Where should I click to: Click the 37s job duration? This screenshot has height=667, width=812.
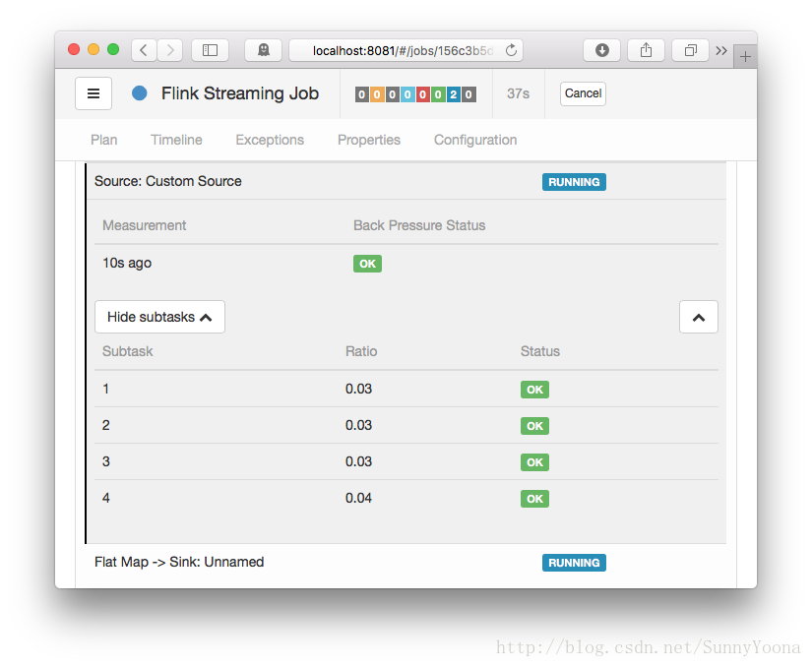(518, 93)
